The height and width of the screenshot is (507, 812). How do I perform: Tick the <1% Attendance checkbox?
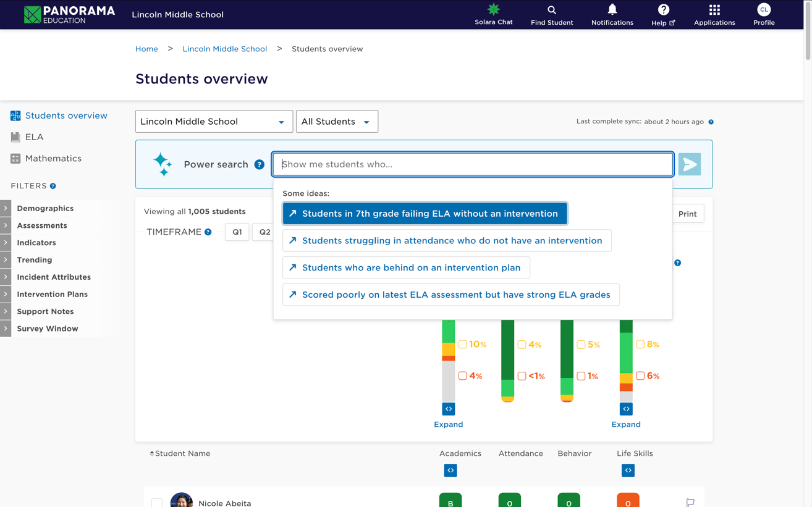click(x=522, y=375)
